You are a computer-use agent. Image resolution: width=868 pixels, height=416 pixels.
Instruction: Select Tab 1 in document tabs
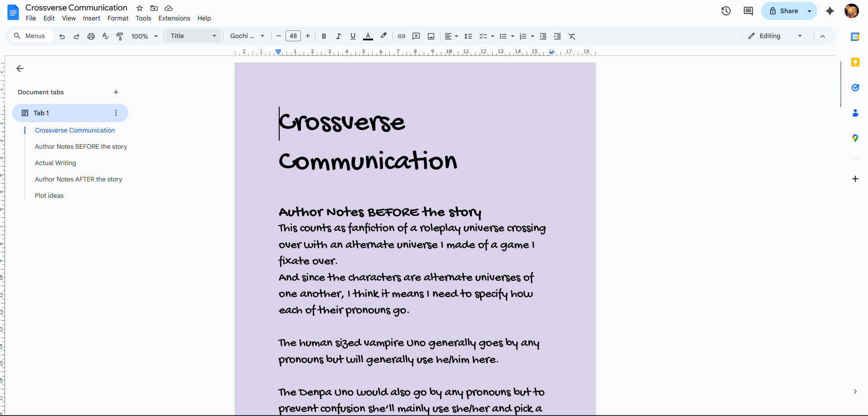click(70, 113)
